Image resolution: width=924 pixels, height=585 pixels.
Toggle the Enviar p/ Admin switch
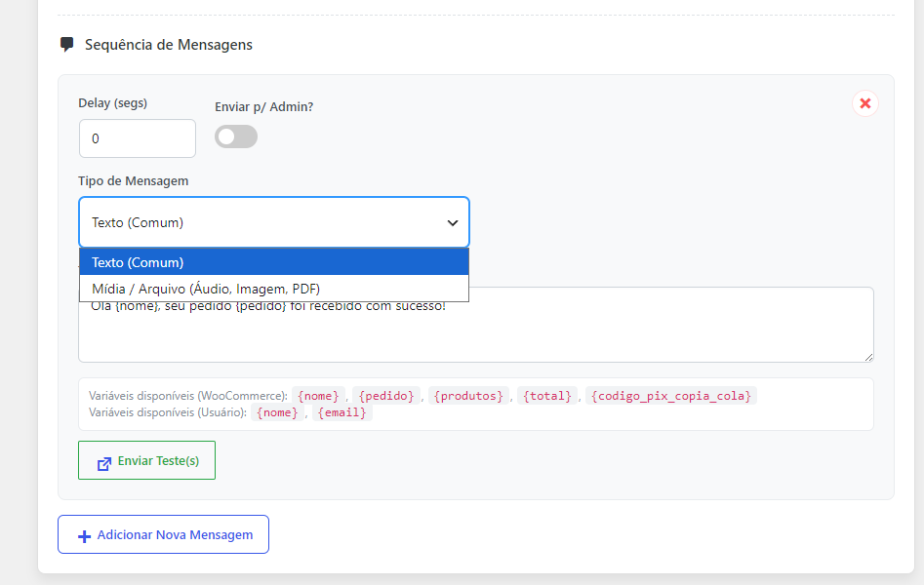[236, 136]
